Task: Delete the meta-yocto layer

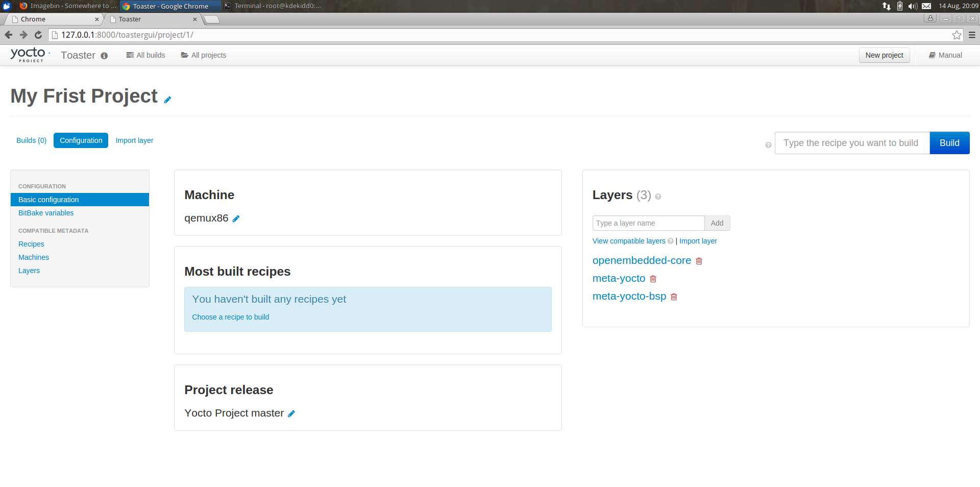Action: pos(653,279)
